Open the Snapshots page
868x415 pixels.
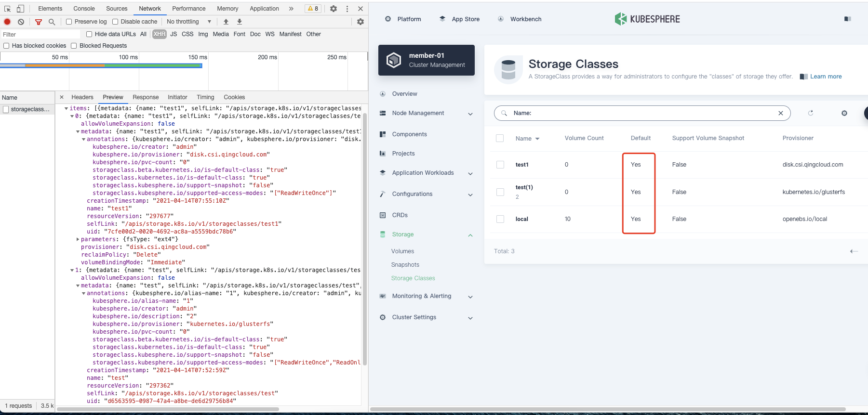405,265
